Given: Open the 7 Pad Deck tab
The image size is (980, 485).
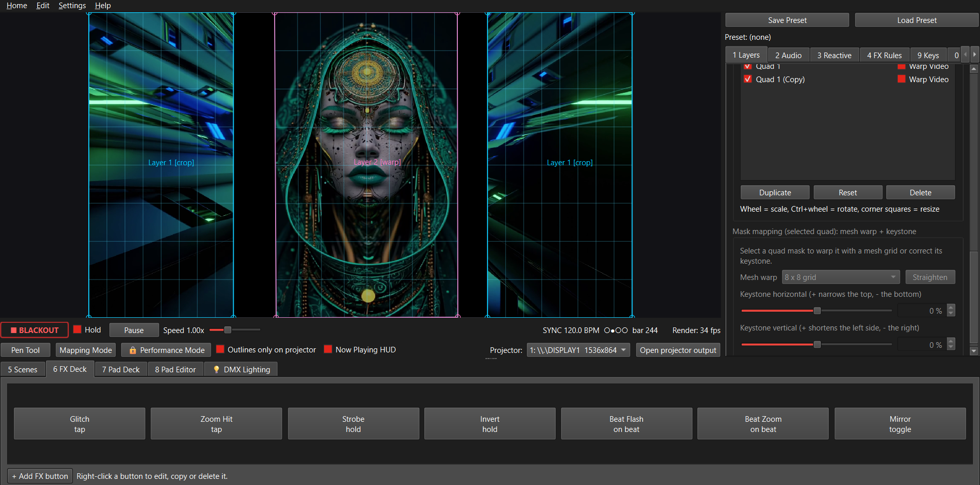Looking at the screenshot, I should click(x=120, y=369).
